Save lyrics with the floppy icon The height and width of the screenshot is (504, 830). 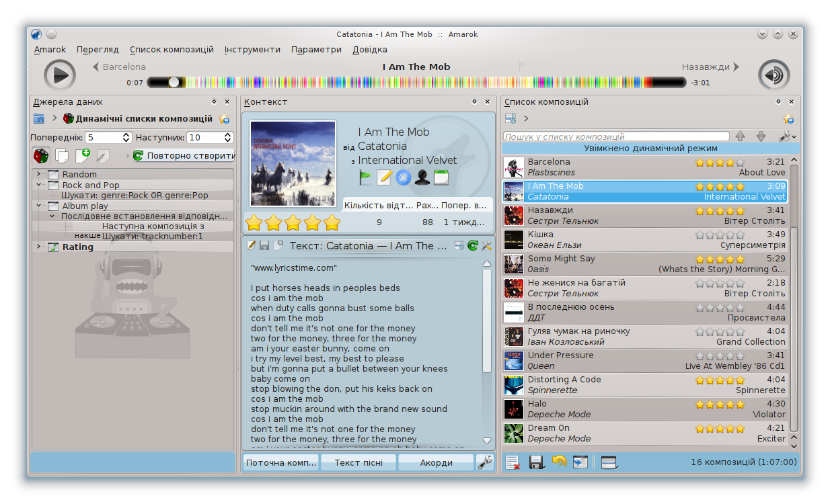point(264,245)
